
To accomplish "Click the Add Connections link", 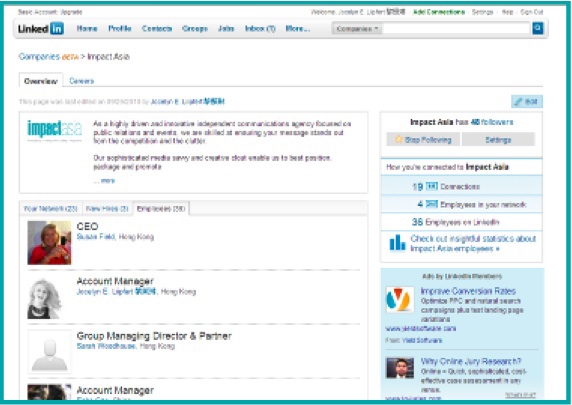I will pos(439,12).
